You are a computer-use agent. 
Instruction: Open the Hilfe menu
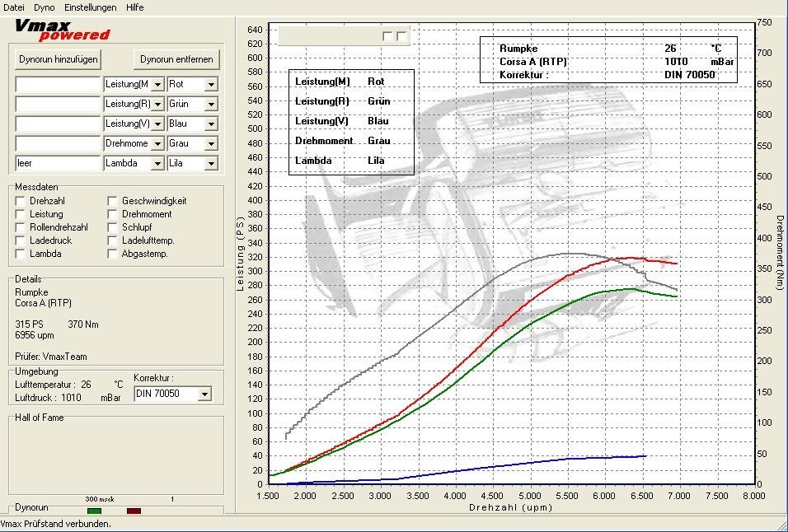[134, 7]
